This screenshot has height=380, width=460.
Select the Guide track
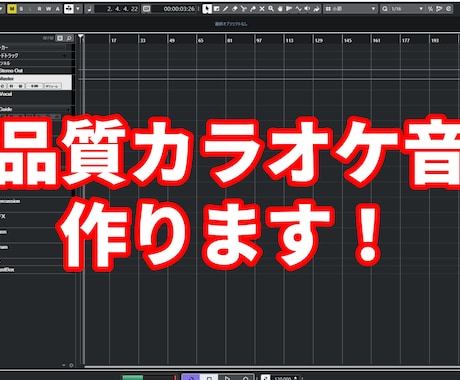coord(36,109)
